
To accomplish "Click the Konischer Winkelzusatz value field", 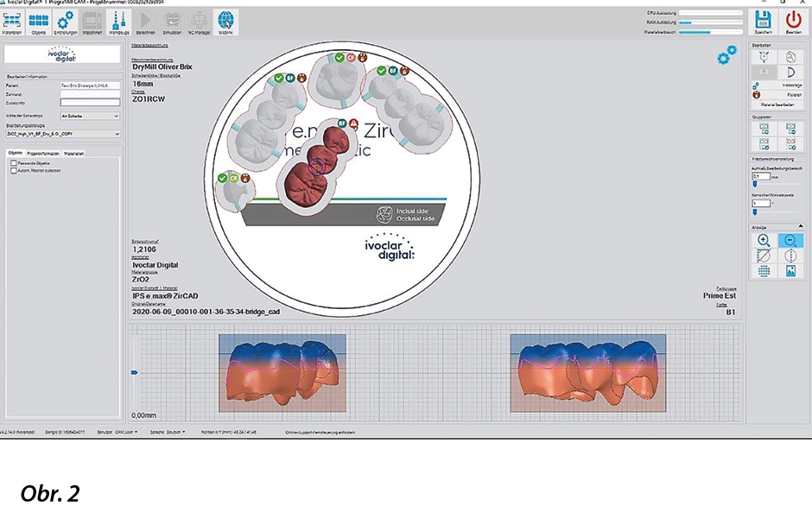I will pyautogui.click(x=761, y=204).
